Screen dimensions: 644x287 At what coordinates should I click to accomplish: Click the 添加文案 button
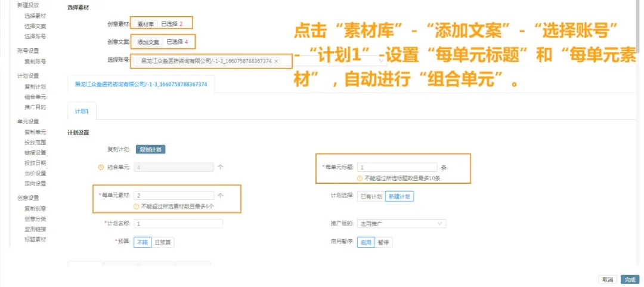coord(148,42)
